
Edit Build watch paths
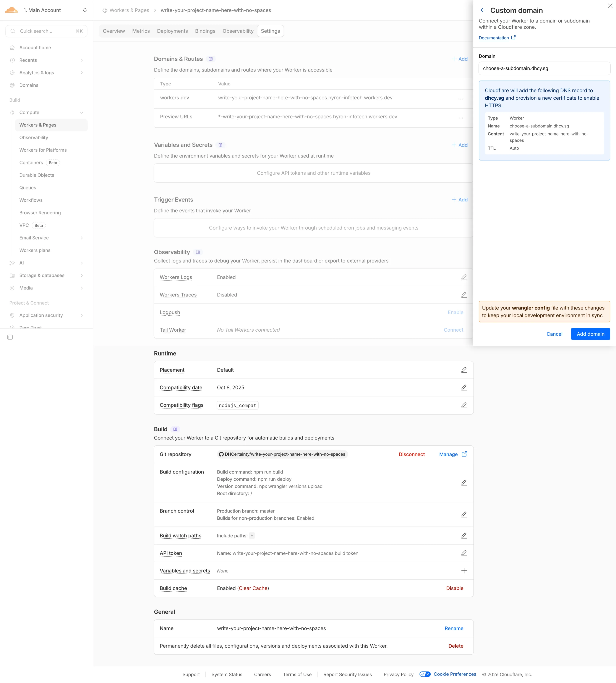coord(464,536)
